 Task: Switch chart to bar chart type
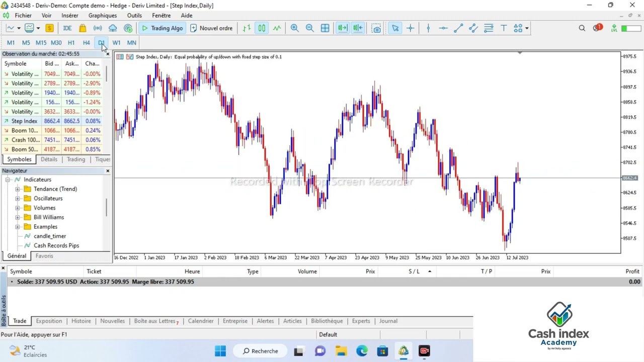247,28
